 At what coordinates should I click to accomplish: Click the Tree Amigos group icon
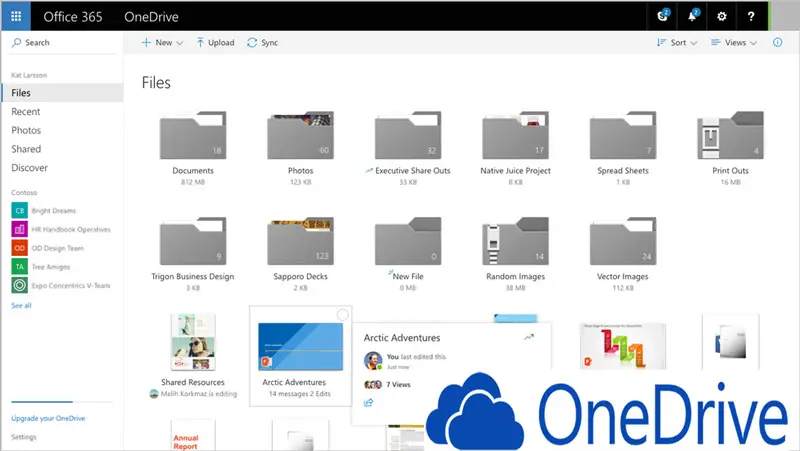tap(19, 266)
